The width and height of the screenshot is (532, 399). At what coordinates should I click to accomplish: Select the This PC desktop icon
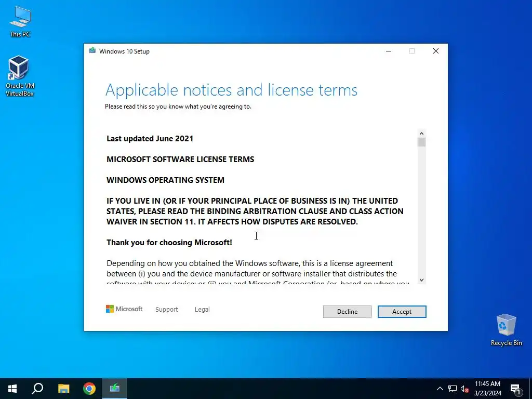coord(20,22)
